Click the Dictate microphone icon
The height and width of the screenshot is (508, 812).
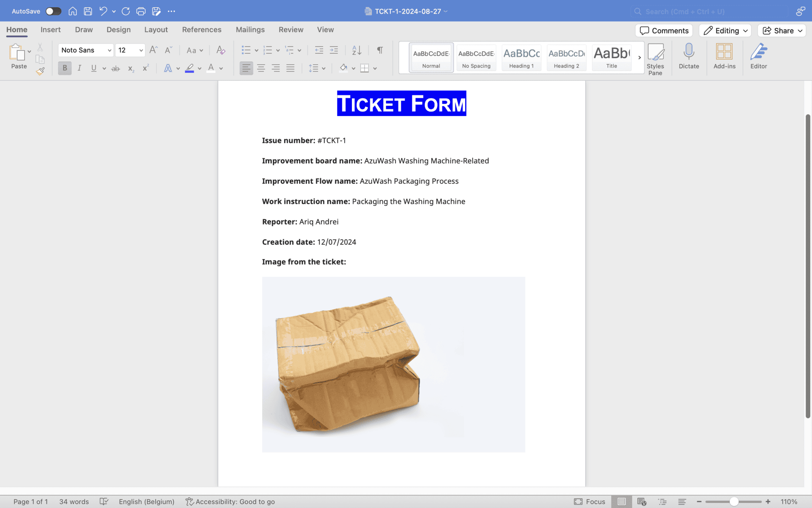click(689, 56)
